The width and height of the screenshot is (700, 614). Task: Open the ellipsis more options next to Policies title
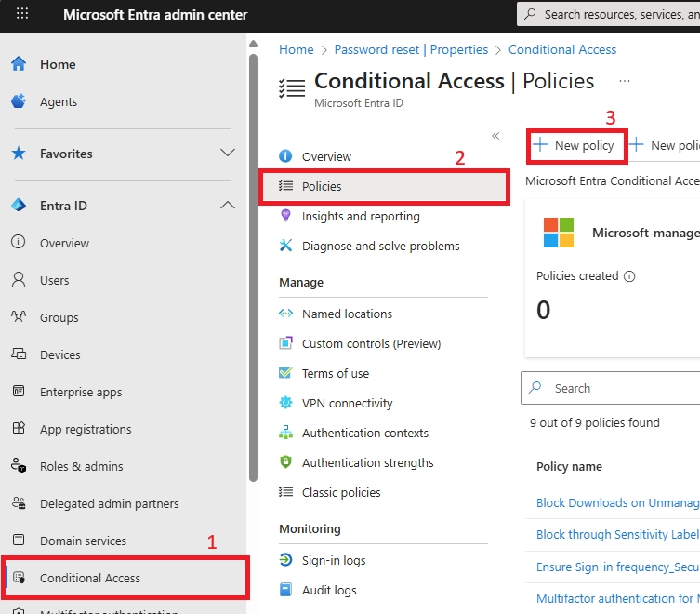tap(625, 81)
